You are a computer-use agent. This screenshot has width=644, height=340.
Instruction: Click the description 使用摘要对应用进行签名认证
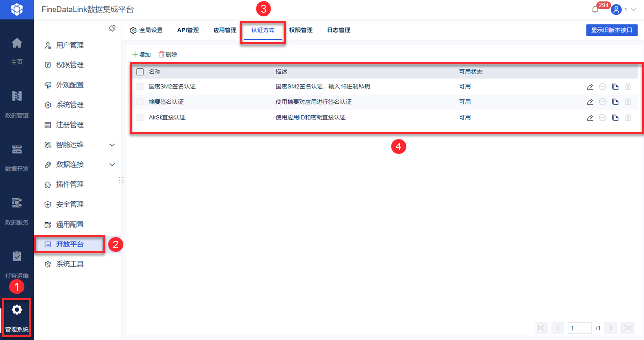tap(314, 102)
